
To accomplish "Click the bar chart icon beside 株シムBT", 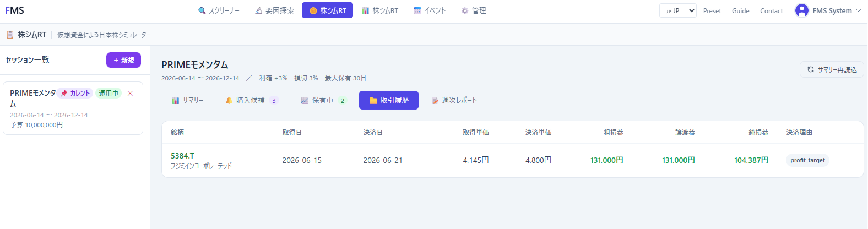I will [x=366, y=10].
